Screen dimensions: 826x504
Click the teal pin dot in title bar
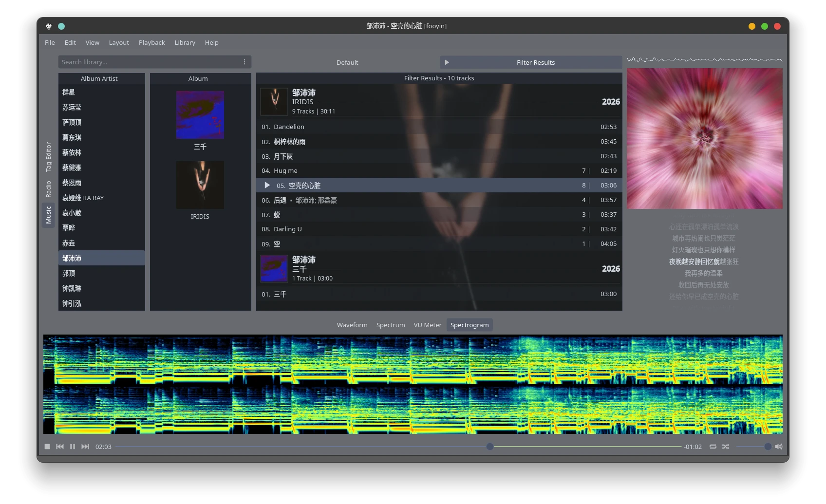pyautogui.click(x=61, y=26)
